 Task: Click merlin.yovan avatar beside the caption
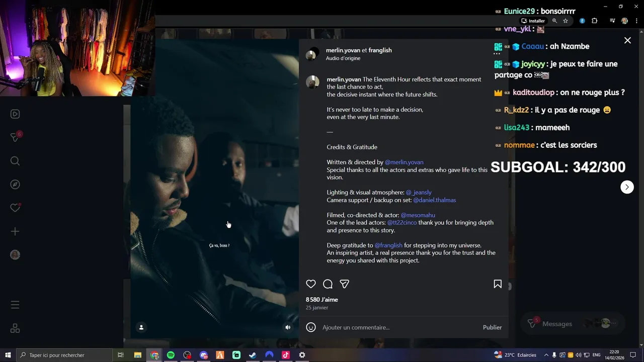pyautogui.click(x=312, y=82)
